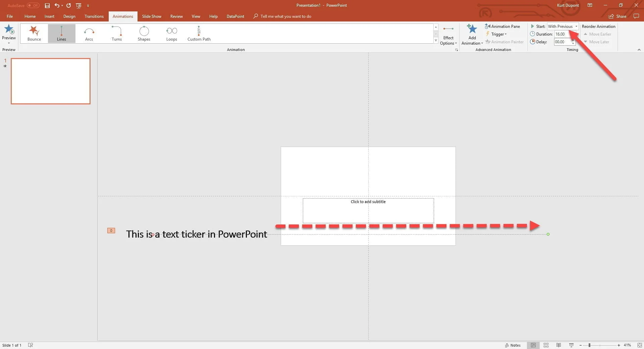Select slide 1 thumbnail

click(x=51, y=81)
